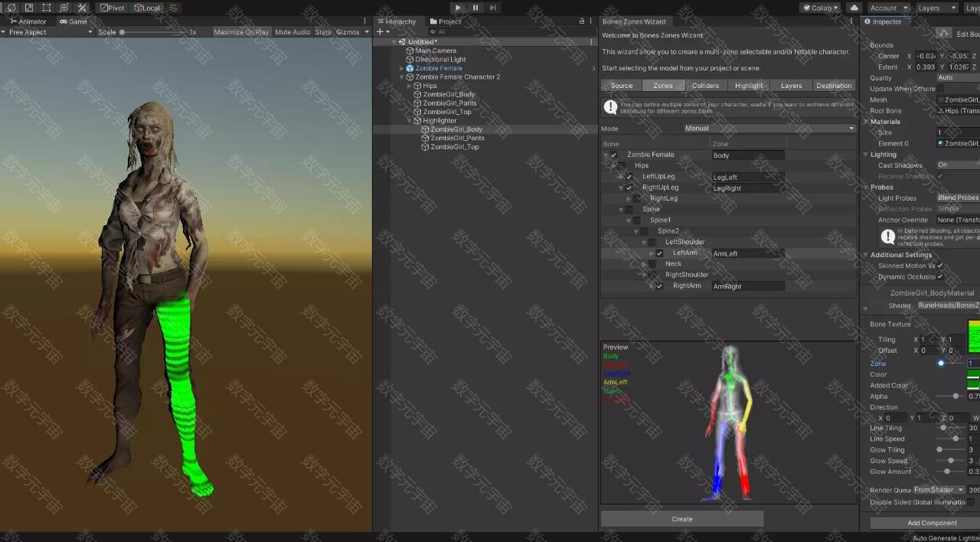Select ZombieGirl_Body mesh under Highlighter
The image size is (980, 542).
456,129
